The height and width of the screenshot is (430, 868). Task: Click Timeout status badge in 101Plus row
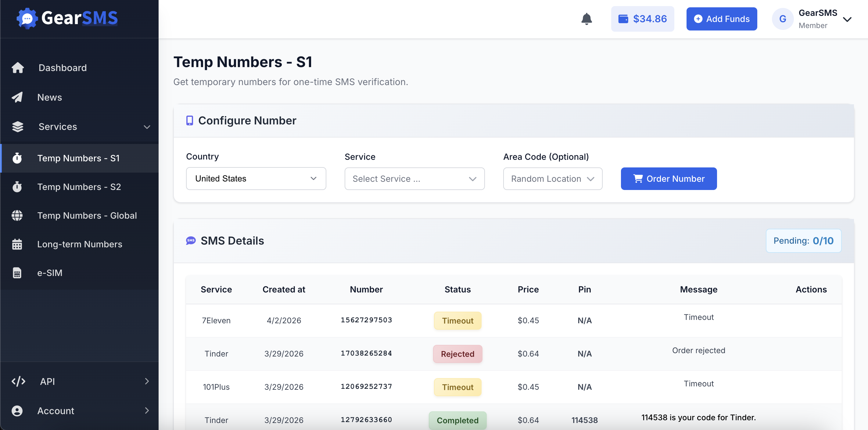point(457,387)
